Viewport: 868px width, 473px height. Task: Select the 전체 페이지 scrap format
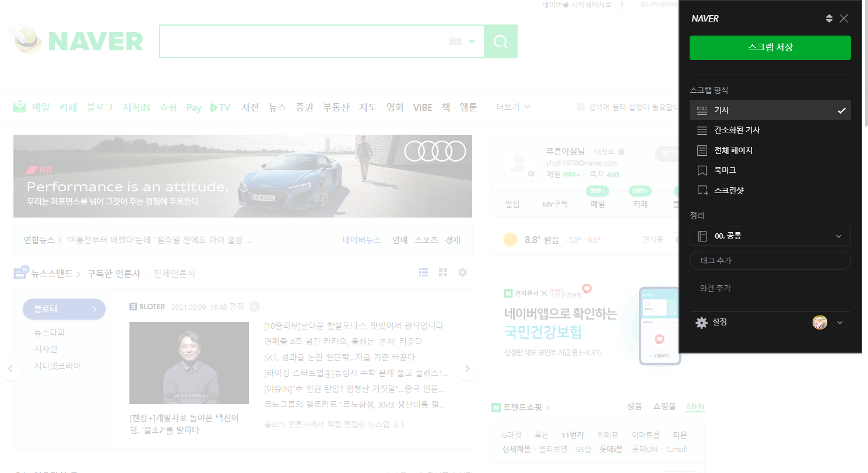click(770, 150)
